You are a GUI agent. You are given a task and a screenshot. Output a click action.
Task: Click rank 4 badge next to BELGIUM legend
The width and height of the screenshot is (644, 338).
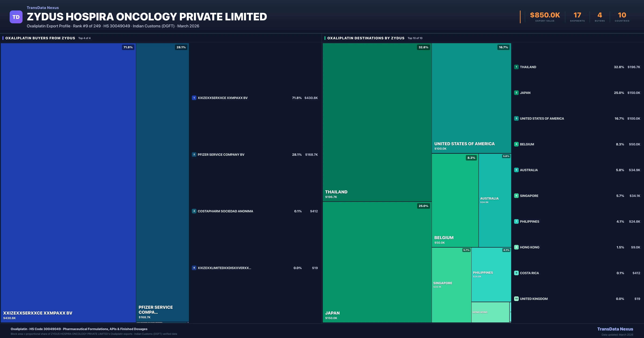tap(516, 144)
